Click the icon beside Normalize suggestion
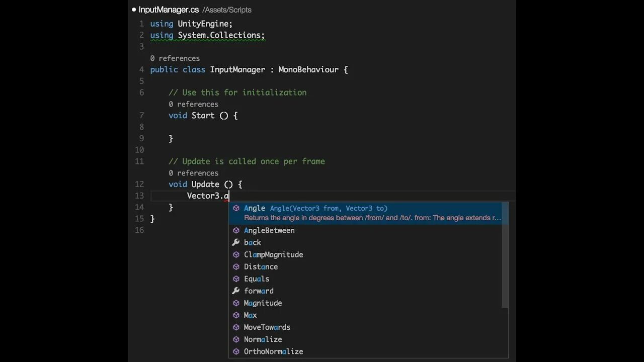This screenshot has height=362, width=644. pos(236,339)
